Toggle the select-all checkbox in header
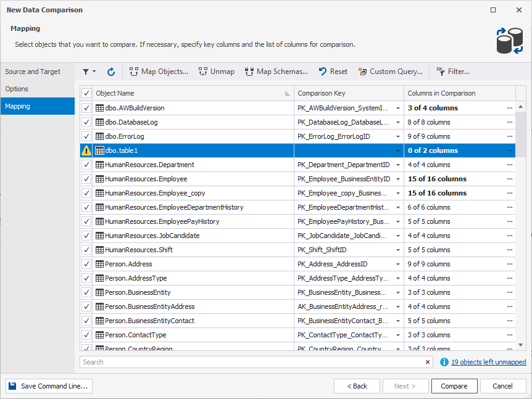Viewport: 532px width, 399px height. click(x=86, y=93)
